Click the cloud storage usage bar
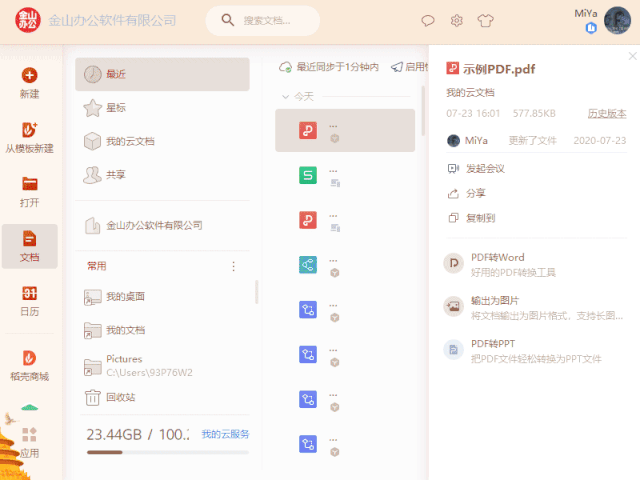Image resolution: width=640 pixels, height=480 pixels. click(168, 452)
